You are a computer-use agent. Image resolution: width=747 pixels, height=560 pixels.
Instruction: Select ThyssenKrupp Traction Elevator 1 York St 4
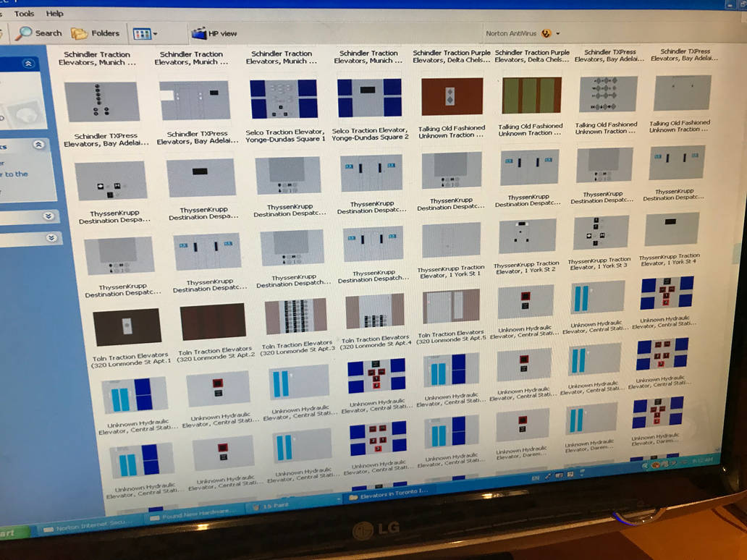tap(671, 229)
